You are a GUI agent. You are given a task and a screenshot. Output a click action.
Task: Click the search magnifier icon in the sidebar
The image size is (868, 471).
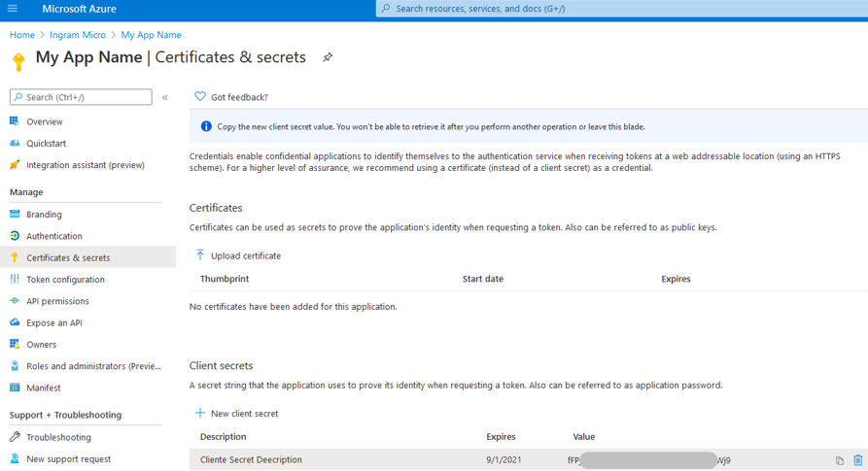tap(18, 97)
